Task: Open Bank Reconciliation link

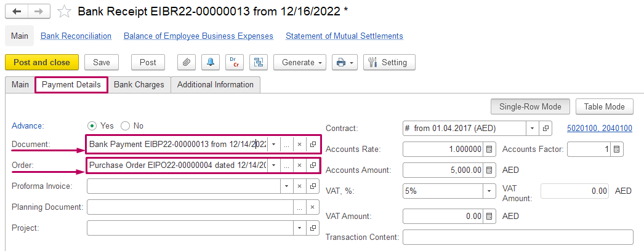Action: pos(76,36)
